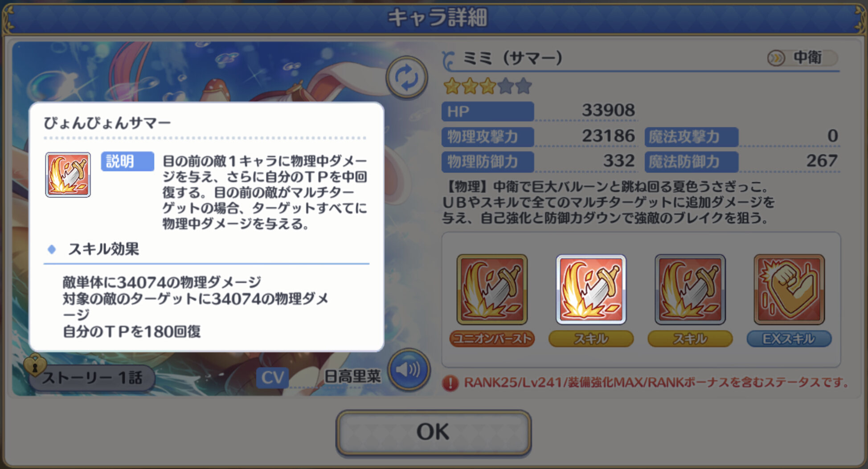Tap the CV label badge
This screenshot has width=868, height=469.
click(x=272, y=378)
